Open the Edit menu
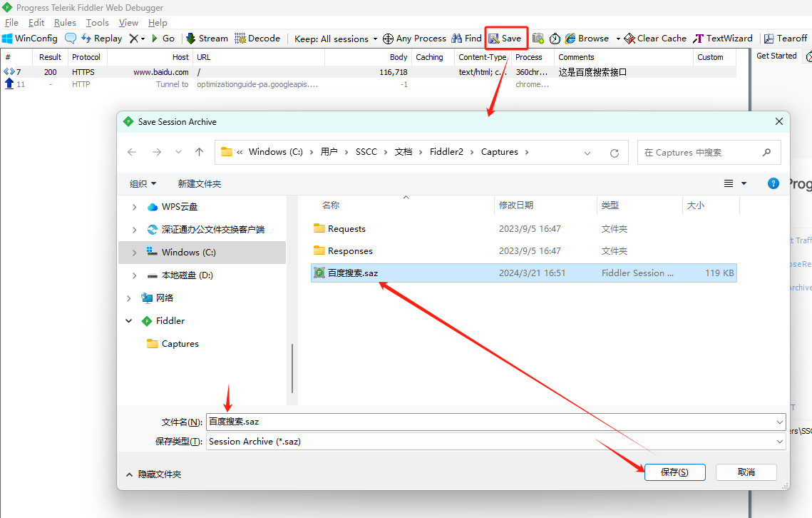 tap(36, 23)
